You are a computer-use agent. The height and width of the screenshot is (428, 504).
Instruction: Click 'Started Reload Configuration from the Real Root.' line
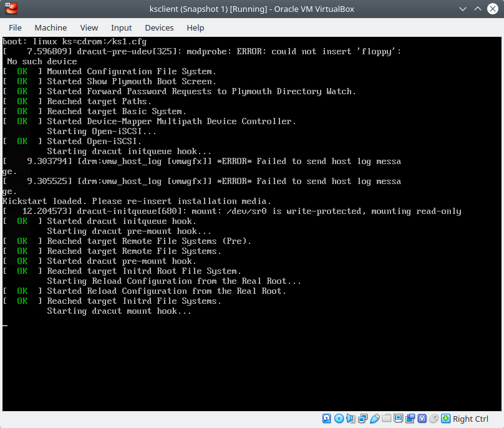point(144,291)
